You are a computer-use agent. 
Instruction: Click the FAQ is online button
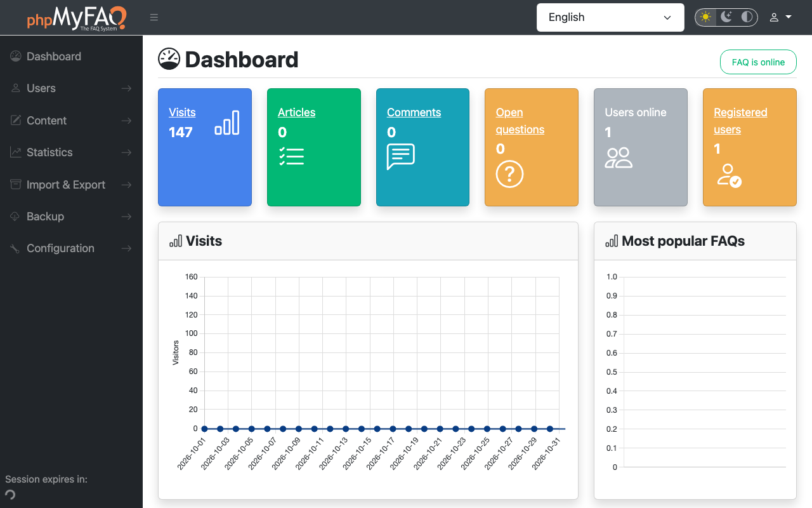758,62
